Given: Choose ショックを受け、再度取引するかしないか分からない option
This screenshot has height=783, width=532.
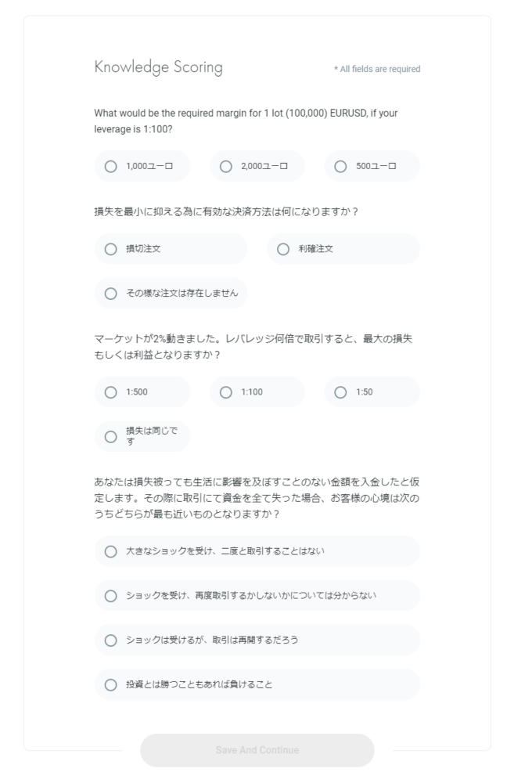Looking at the screenshot, I should tap(257, 596).
